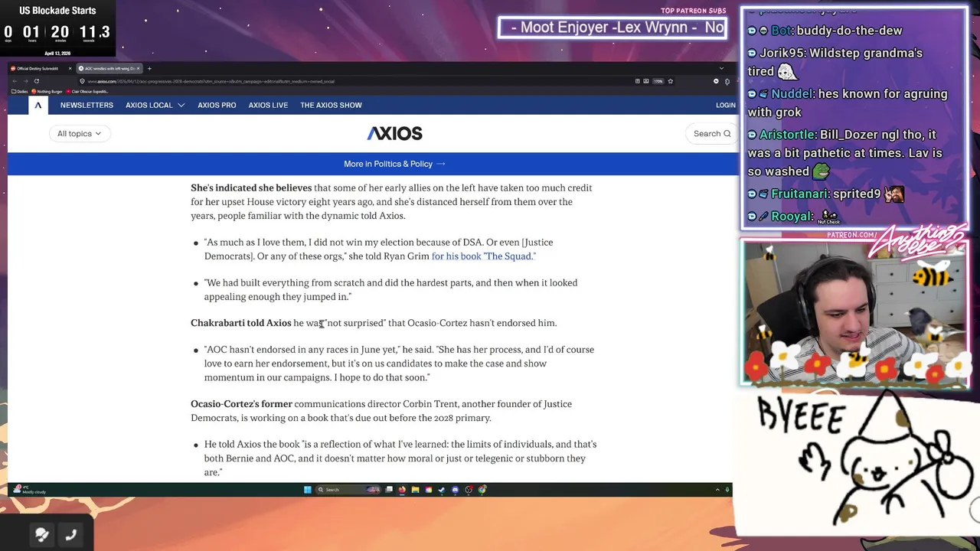
Task: Click the phone call icon in overlay
Action: (70, 534)
